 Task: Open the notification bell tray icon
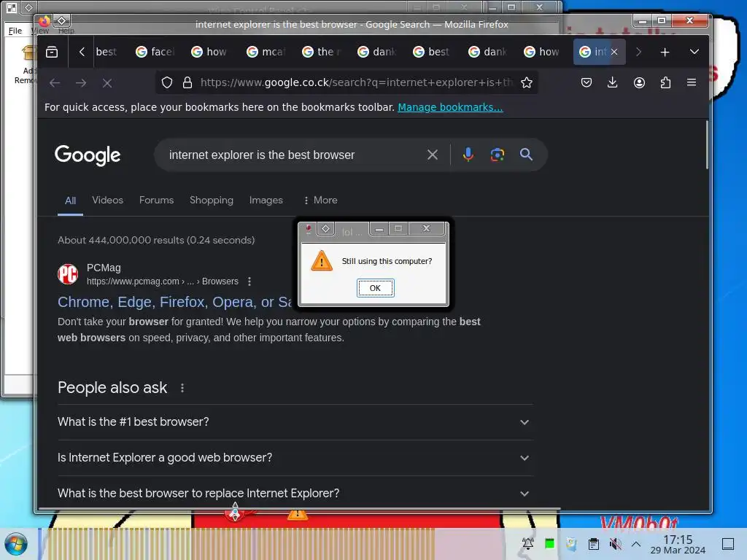click(528, 544)
